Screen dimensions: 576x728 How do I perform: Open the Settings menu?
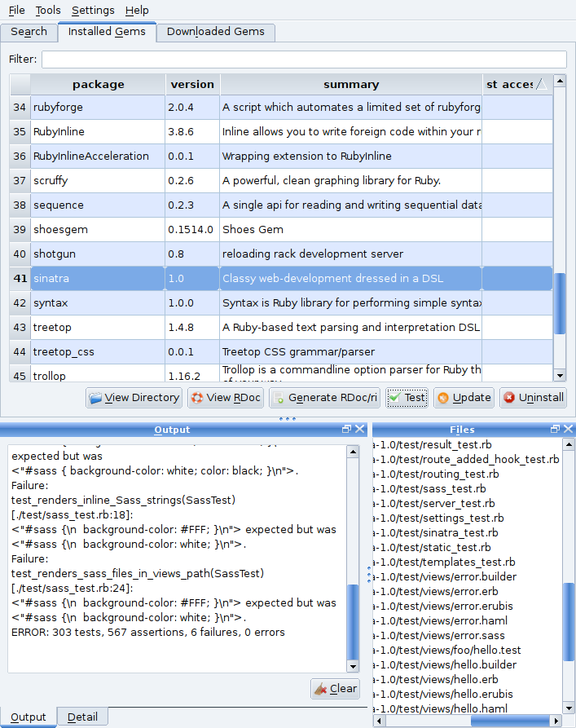pos(94,11)
